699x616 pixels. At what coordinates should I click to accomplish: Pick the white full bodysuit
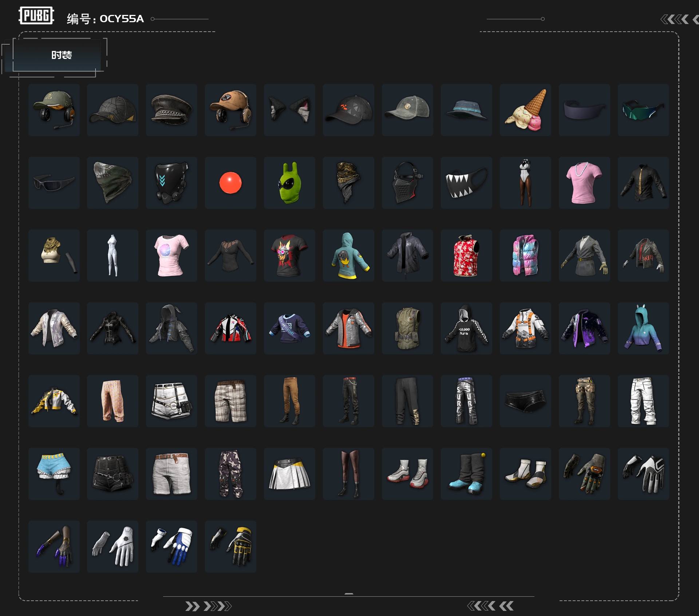[x=112, y=255]
